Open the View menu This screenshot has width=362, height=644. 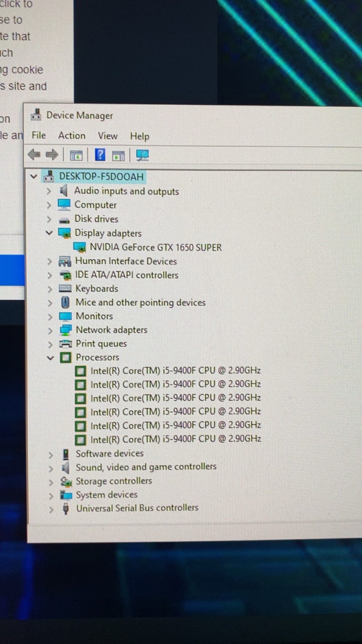point(107,136)
